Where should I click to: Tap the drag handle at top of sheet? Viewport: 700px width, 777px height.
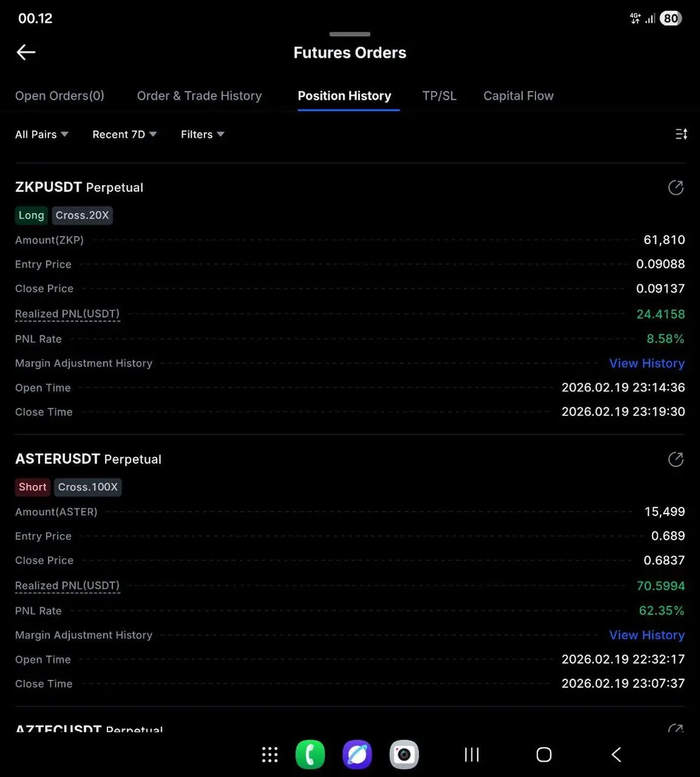[350, 34]
